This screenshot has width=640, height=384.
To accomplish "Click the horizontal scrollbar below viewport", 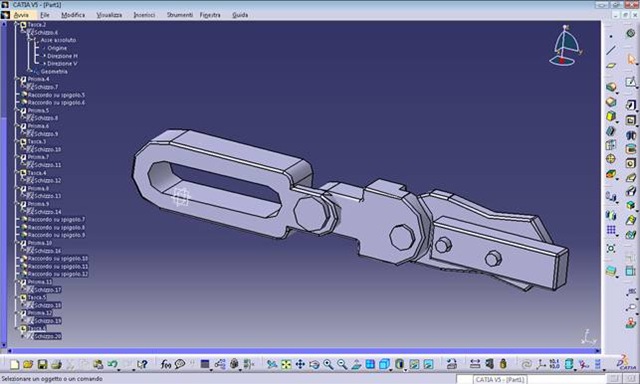I will tap(304, 351).
